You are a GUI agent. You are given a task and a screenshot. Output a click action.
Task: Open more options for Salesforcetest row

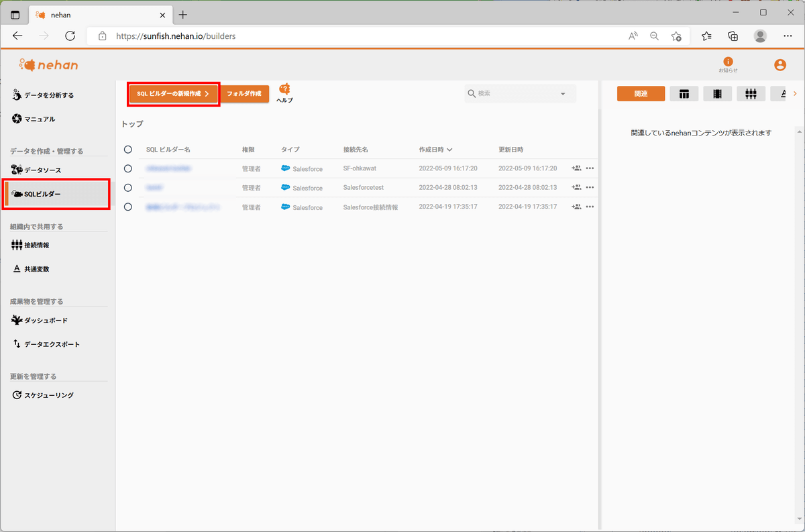tap(590, 188)
